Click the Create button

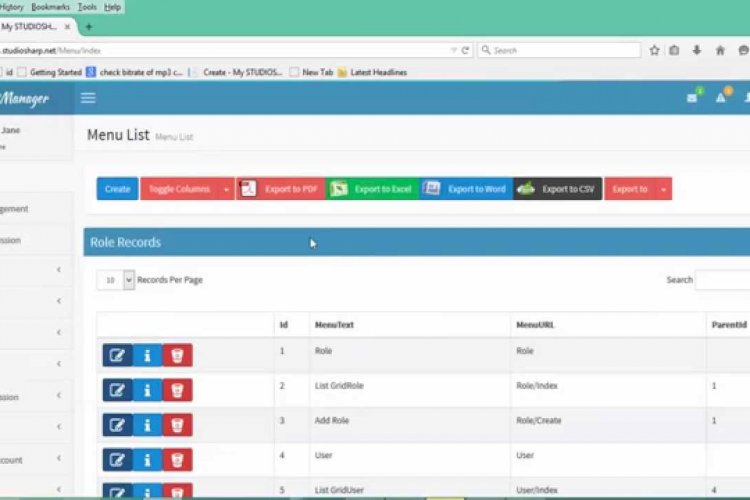(117, 189)
